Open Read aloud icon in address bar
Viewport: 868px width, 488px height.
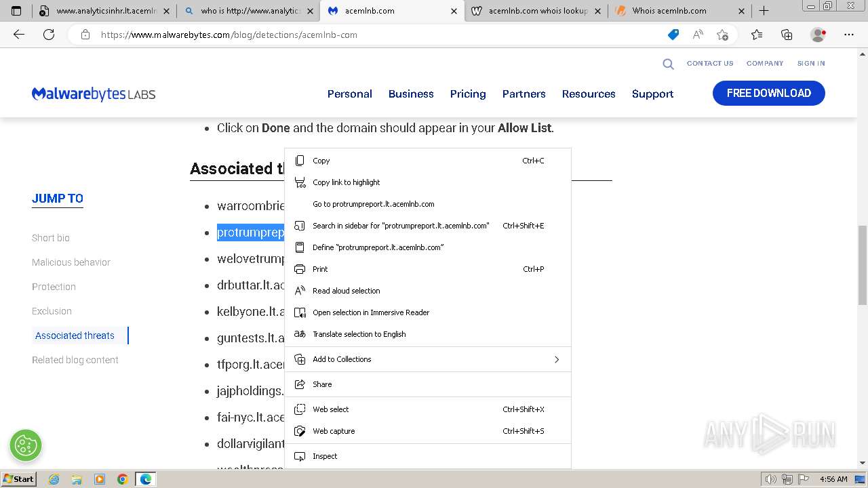[698, 35]
